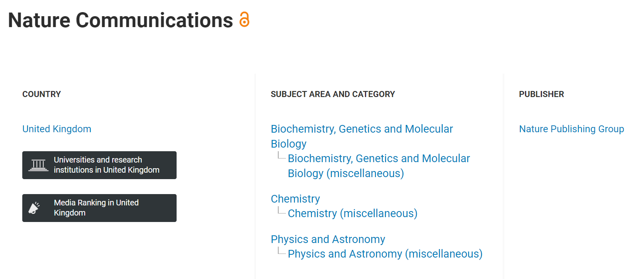
Task: Open the Chemistry subject area
Action: (x=295, y=199)
